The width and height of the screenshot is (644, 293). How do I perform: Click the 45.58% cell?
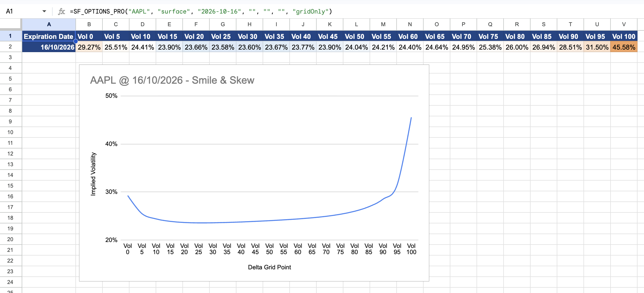(x=624, y=47)
